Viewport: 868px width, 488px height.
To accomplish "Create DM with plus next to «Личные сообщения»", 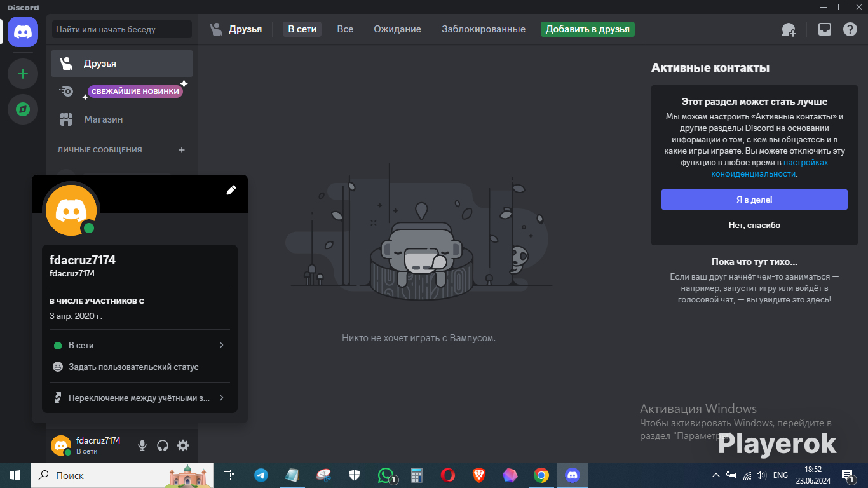I will tap(182, 150).
